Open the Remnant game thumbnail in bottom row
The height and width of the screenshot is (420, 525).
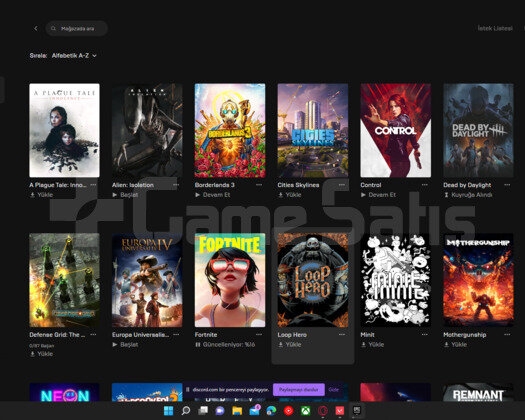tap(478, 392)
